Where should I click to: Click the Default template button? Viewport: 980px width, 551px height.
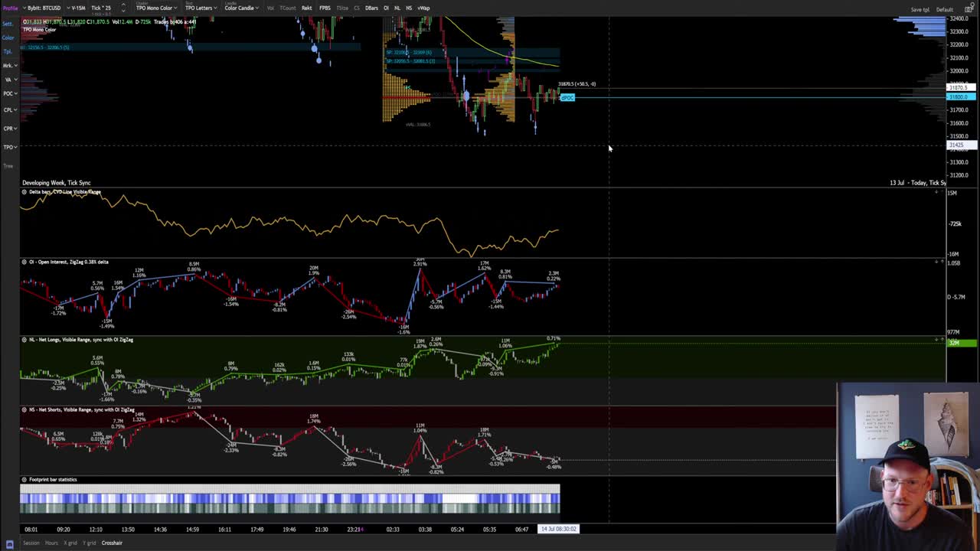(x=944, y=9)
